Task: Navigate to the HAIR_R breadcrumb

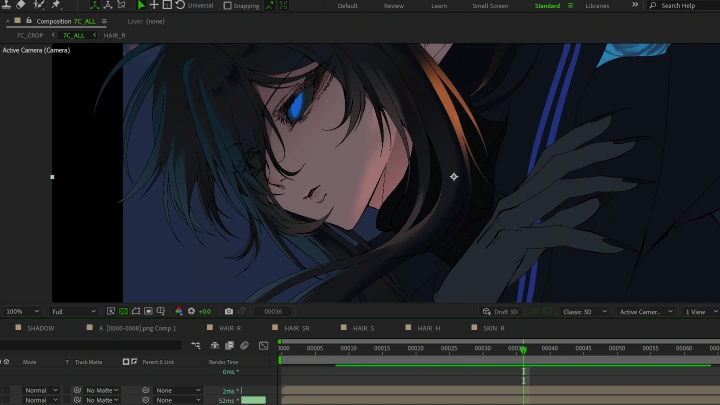Action: coord(114,35)
